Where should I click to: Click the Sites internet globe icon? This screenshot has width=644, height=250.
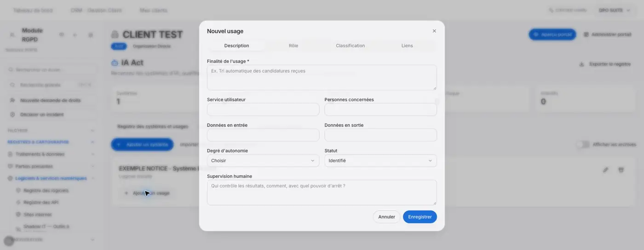point(18,215)
